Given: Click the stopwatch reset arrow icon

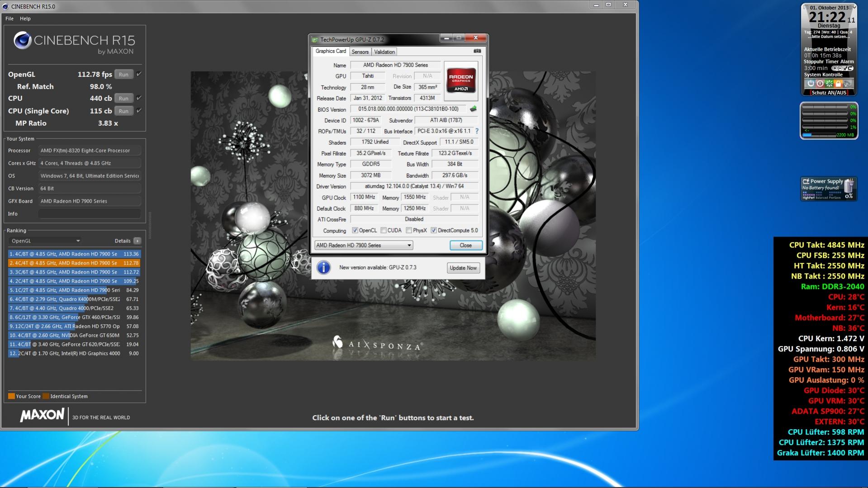Looking at the screenshot, I should (x=850, y=68).
